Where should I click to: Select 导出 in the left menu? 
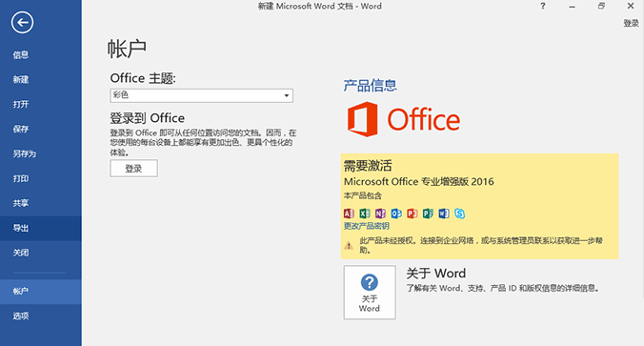pyautogui.click(x=21, y=228)
